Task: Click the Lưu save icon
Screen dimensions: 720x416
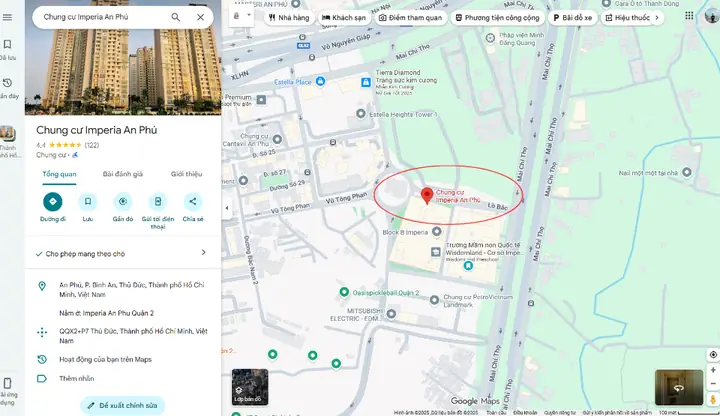Action: click(x=88, y=202)
